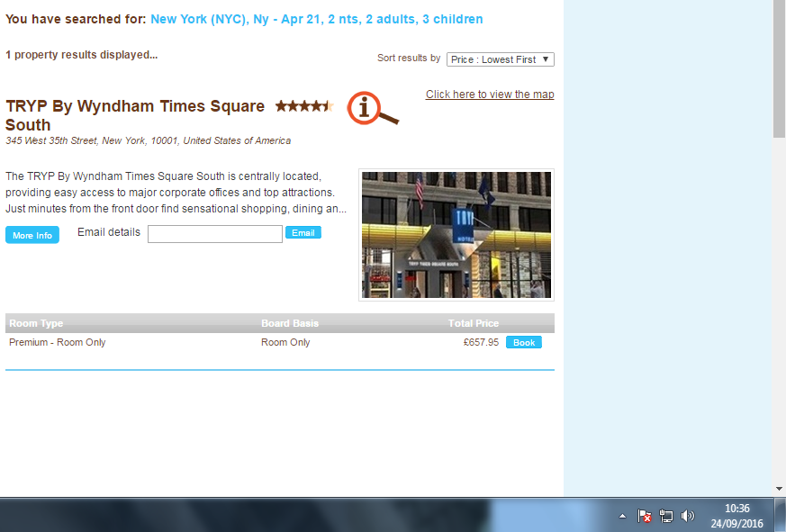Click the Show desktop button on the taskbar
This screenshot has height=532, width=786.
[780, 515]
